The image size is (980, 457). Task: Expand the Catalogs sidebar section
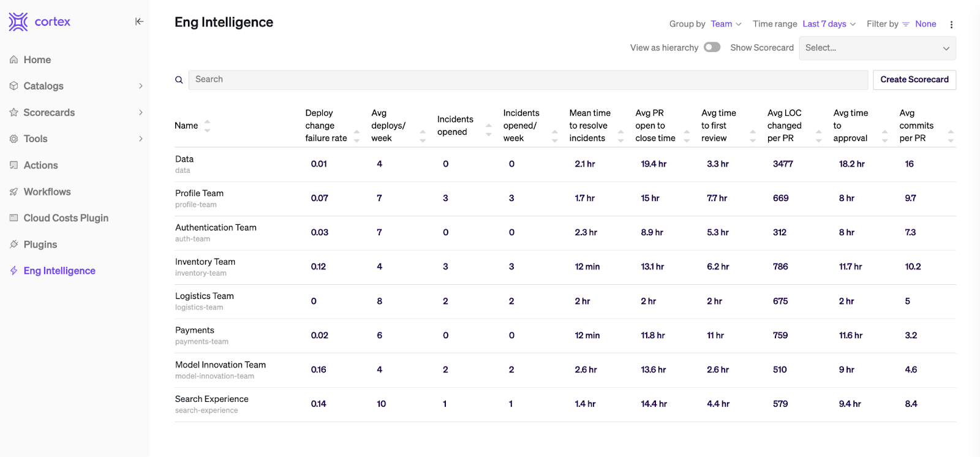pyautogui.click(x=140, y=86)
